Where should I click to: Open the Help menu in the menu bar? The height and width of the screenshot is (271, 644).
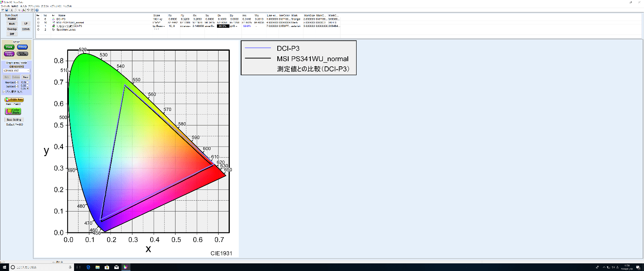67,6
